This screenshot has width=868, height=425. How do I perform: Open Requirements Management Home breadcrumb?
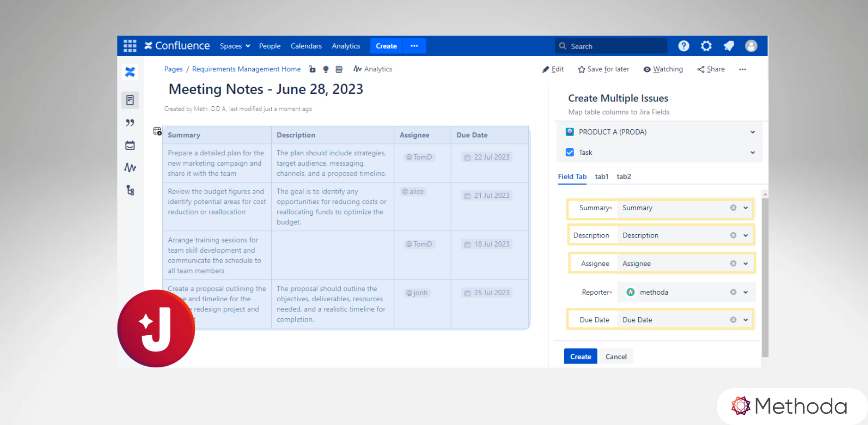[246, 69]
